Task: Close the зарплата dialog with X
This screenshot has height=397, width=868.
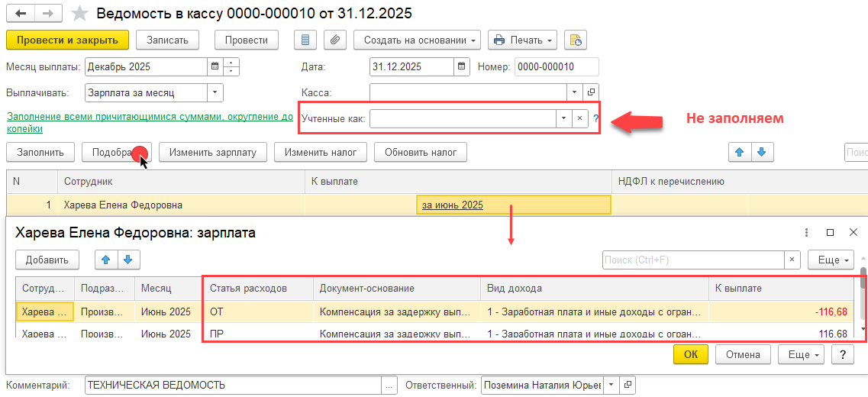Action: click(x=853, y=233)
